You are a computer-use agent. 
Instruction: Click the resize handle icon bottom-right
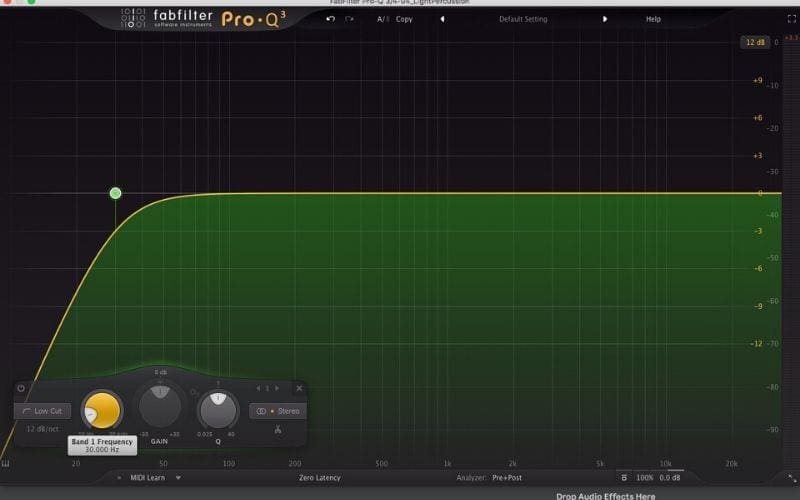[792, 478]
